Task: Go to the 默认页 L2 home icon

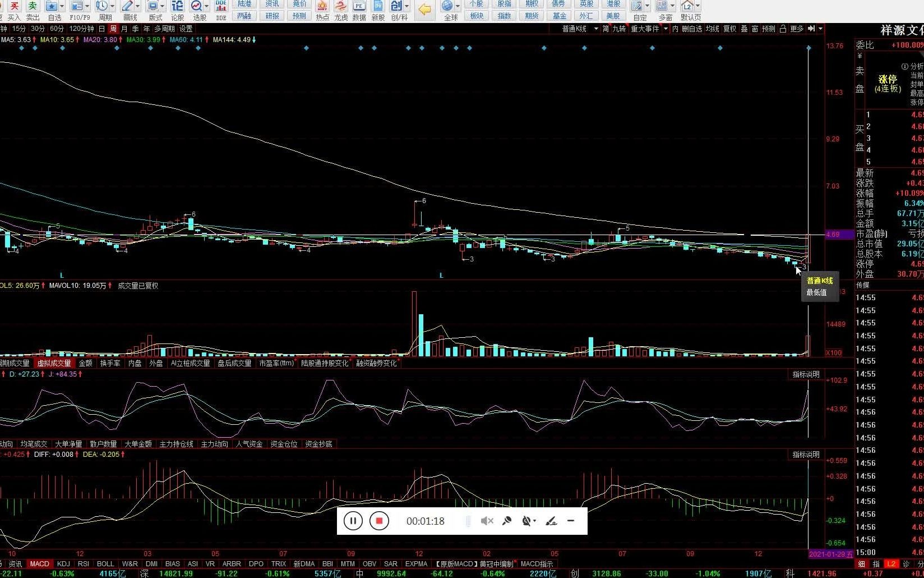Action: click(687, 6)
